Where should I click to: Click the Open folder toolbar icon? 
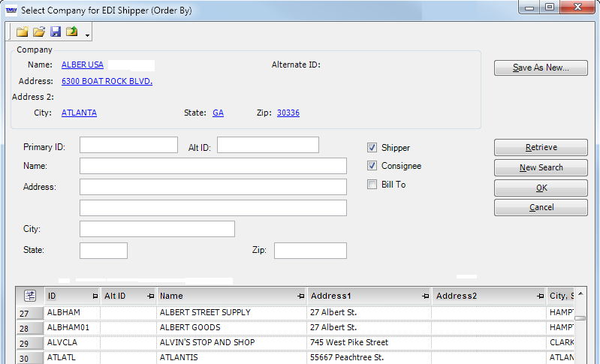39,32
